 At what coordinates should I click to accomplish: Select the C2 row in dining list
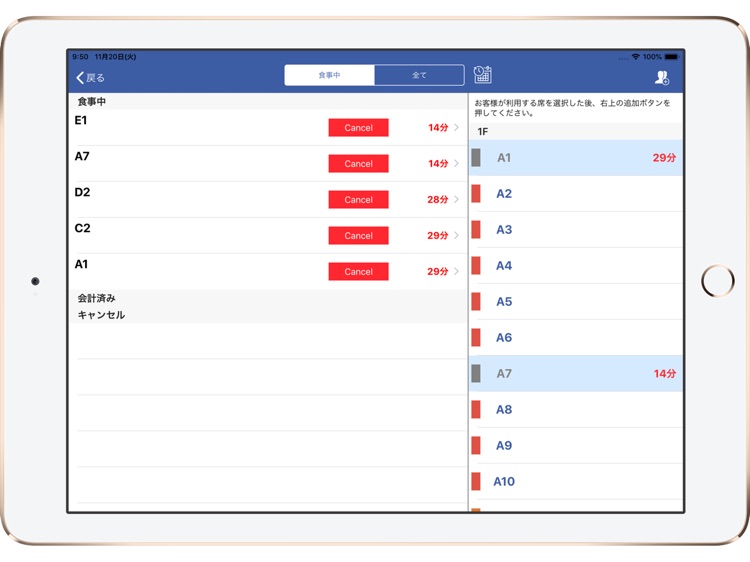[268, 235]
